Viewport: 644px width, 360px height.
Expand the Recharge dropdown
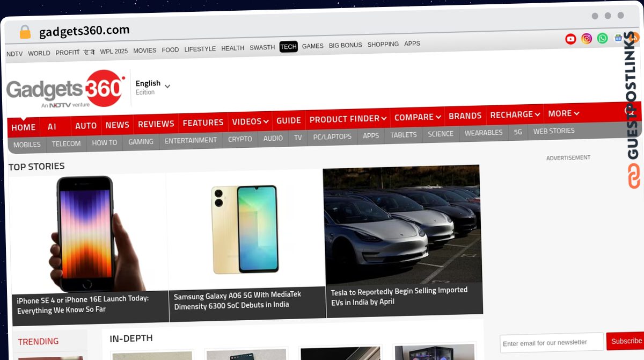(515, 114)
